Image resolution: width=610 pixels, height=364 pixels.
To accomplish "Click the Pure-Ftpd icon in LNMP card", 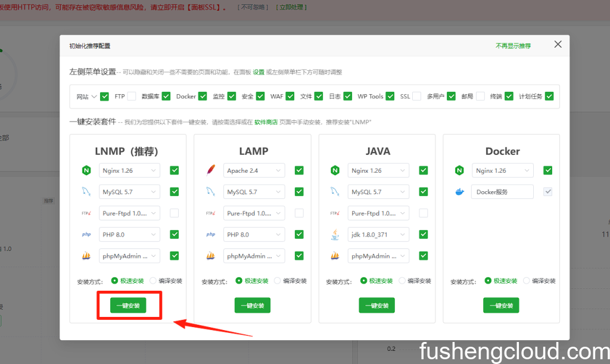I will click(x=86, y=213).
